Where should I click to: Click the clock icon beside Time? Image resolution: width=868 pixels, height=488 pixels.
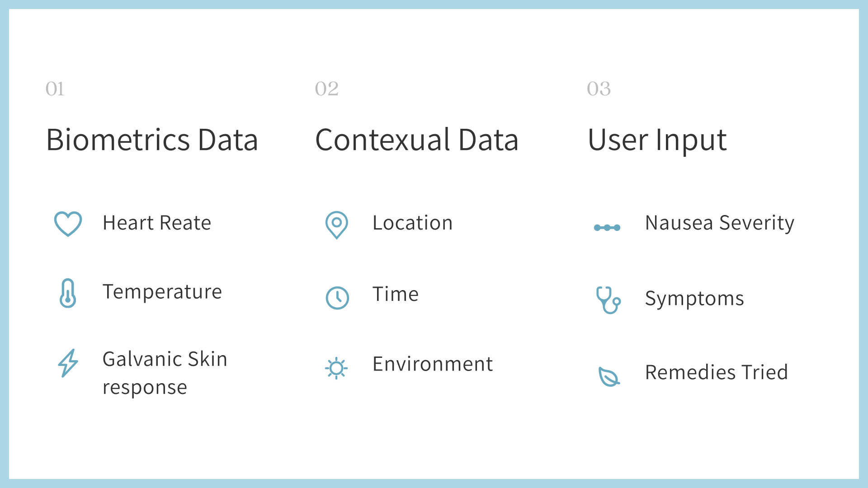(337, 298)
